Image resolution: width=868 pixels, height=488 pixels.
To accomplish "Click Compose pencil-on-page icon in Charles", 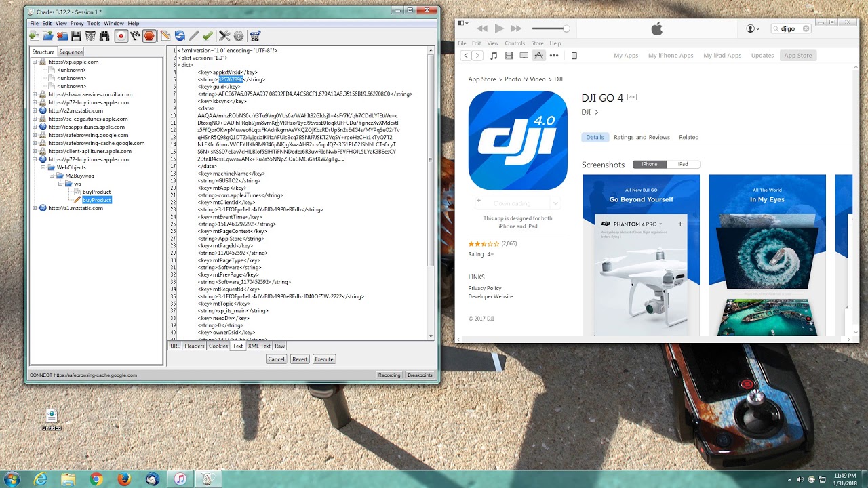I will click(165, 36).
